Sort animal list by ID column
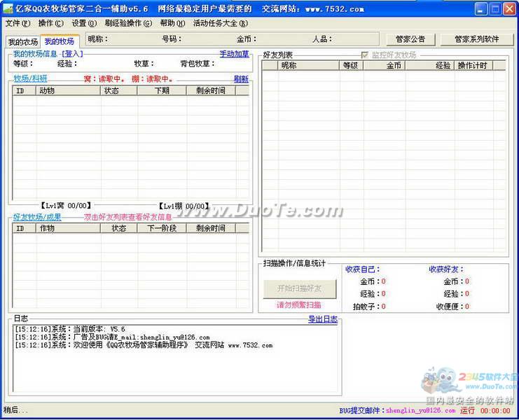Viewport: 519px width, 420px height. pos(24,90)
